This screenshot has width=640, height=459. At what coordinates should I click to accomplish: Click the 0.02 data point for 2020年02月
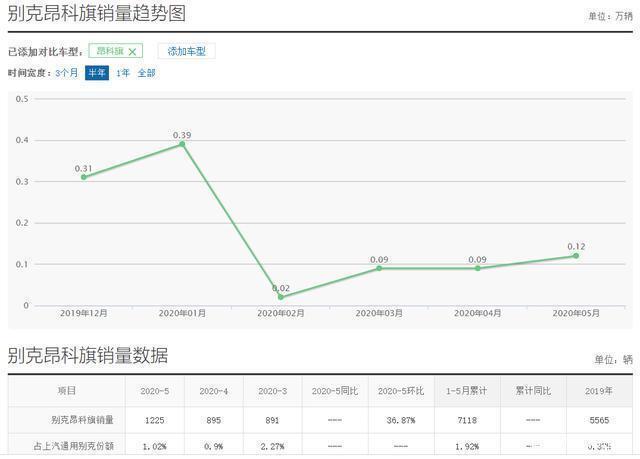click(281, 297)
